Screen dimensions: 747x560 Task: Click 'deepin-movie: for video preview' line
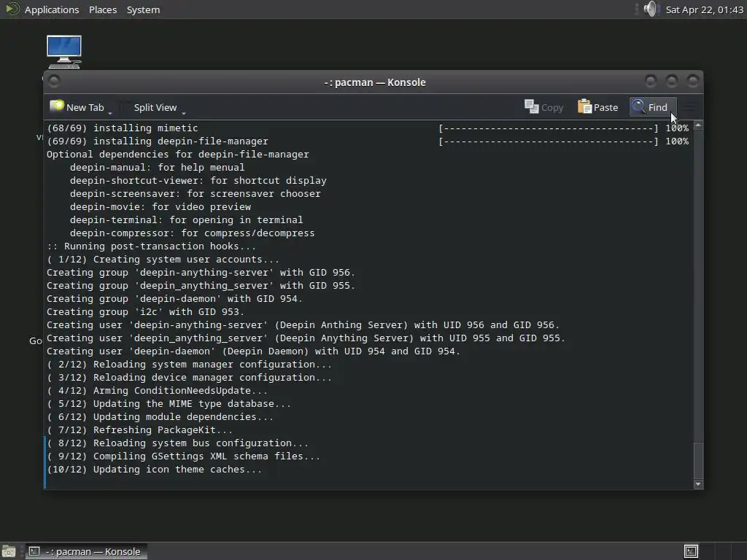click(x=160, y=206)
